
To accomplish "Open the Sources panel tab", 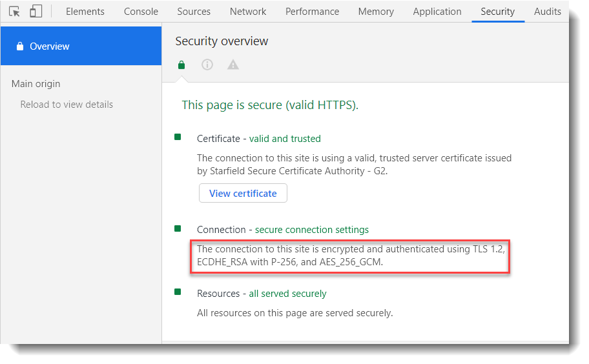I will click(194, 12).
